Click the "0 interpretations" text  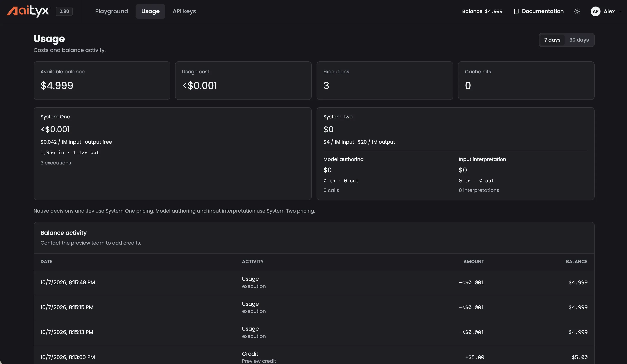click(x=479, y=190)
